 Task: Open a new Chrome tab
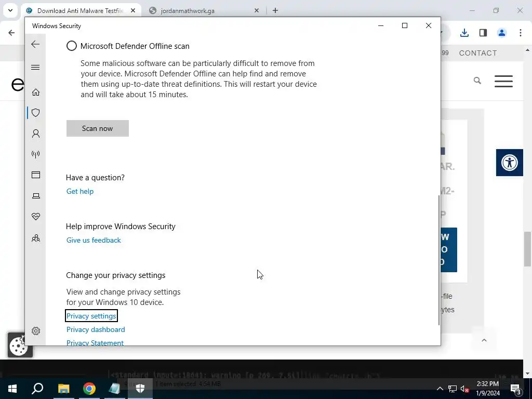coord(275,11)
